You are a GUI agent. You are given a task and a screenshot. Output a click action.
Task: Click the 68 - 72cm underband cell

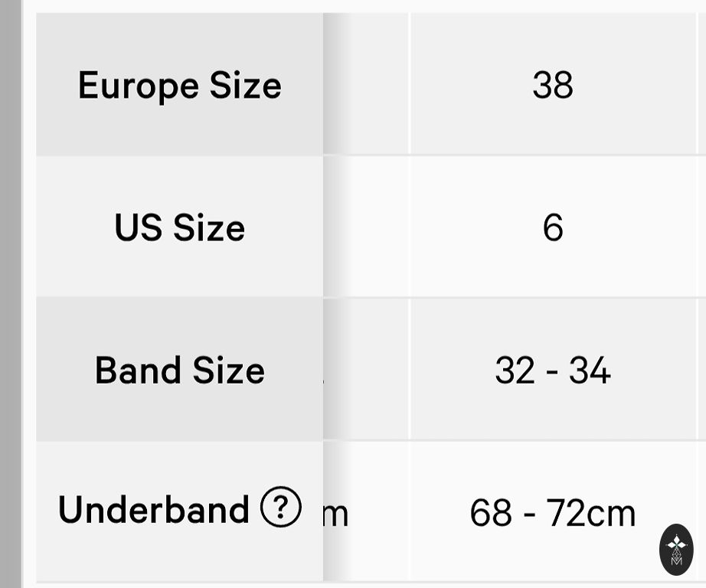coord(552,513)
